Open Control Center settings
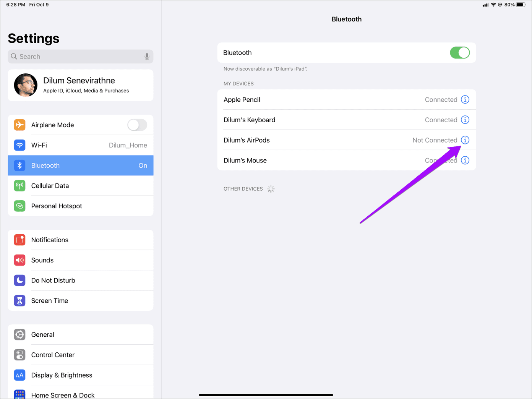The image size is (532, 399). click(81, 355)
